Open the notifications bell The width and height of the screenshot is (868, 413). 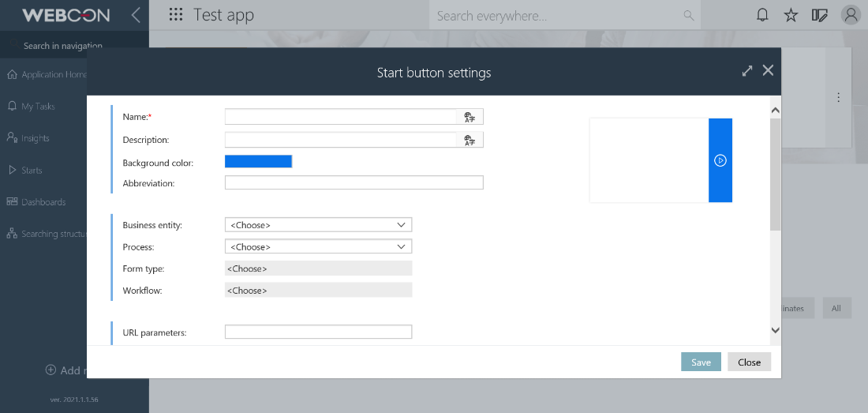[x=762, y=15]
